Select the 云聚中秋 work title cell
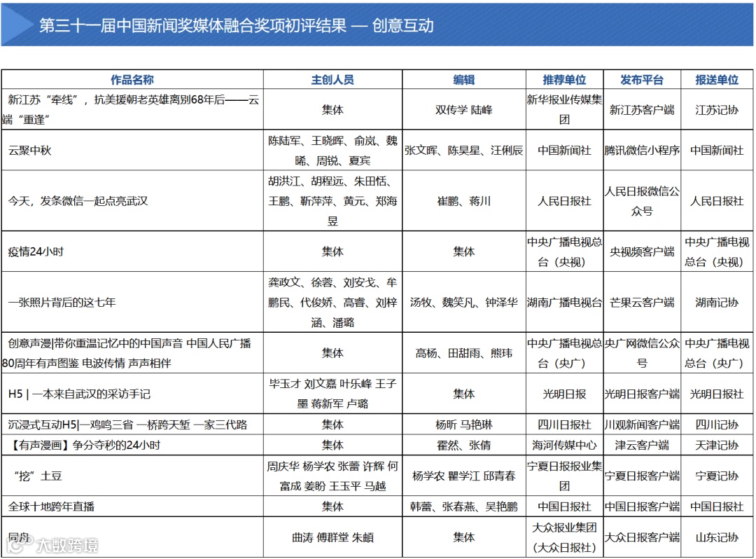 tap(132, 150)
